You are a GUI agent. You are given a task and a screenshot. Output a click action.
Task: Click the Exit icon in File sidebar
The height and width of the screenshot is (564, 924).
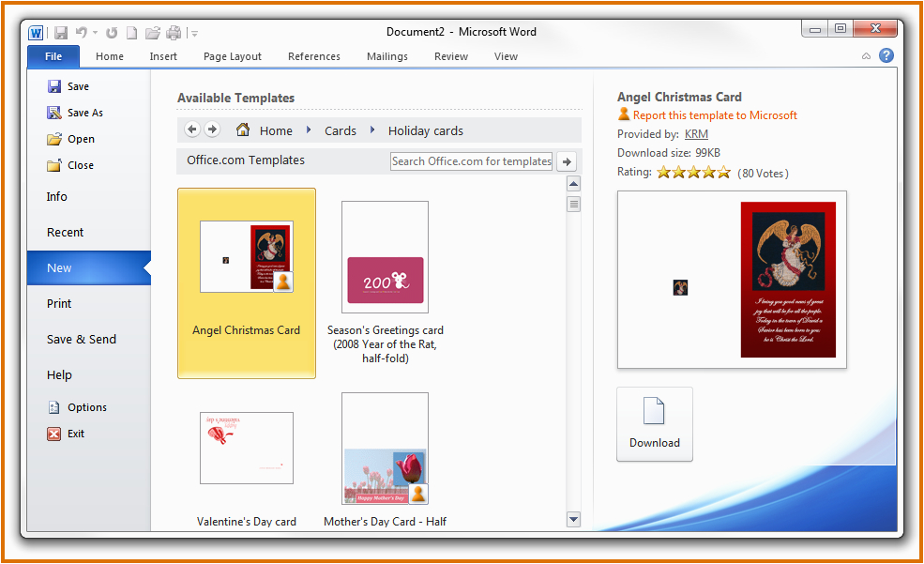(54, 434)
